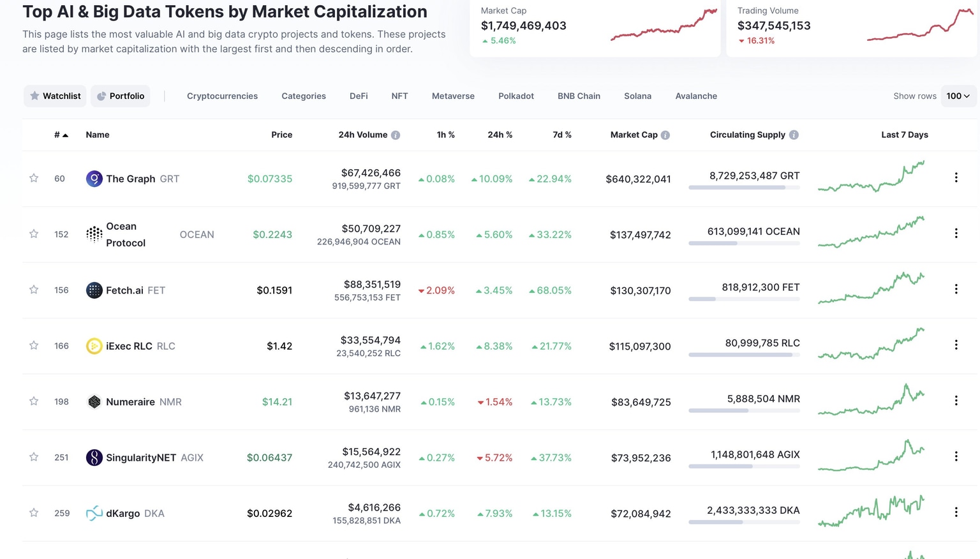Open the three-dot menu on the Numeraire row
980x559 pixels.
click(x=956, y=400)
